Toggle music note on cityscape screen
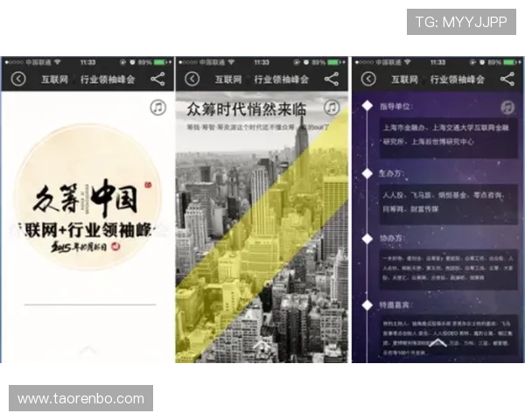Image resolution: width=525 pixels, height=420 pixels. point(332,108)
